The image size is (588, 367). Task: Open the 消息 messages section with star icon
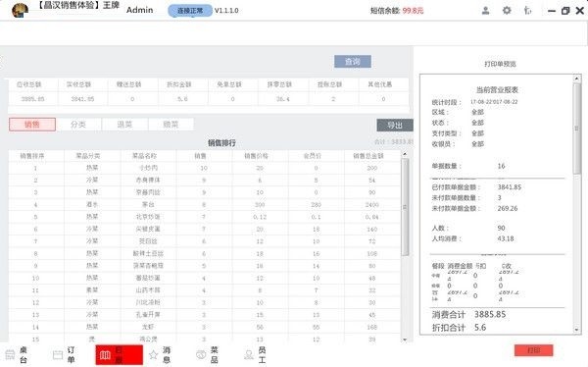pyautogui.click(x=160, y=354)
